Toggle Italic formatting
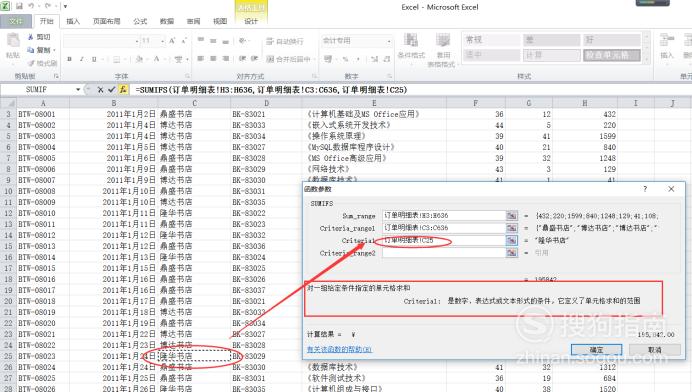Screen dimensions: 692x392 (x=82, y=59)
